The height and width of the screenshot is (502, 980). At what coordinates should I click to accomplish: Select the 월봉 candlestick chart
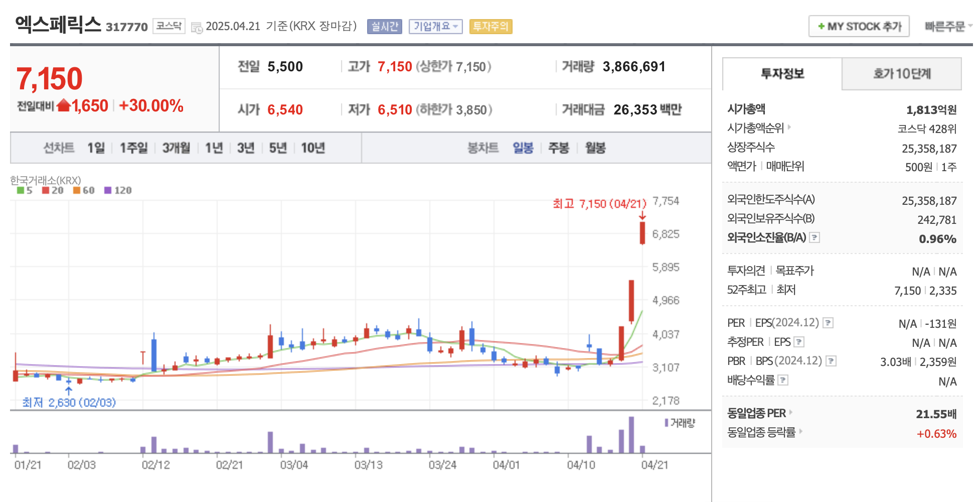(595, 148)
